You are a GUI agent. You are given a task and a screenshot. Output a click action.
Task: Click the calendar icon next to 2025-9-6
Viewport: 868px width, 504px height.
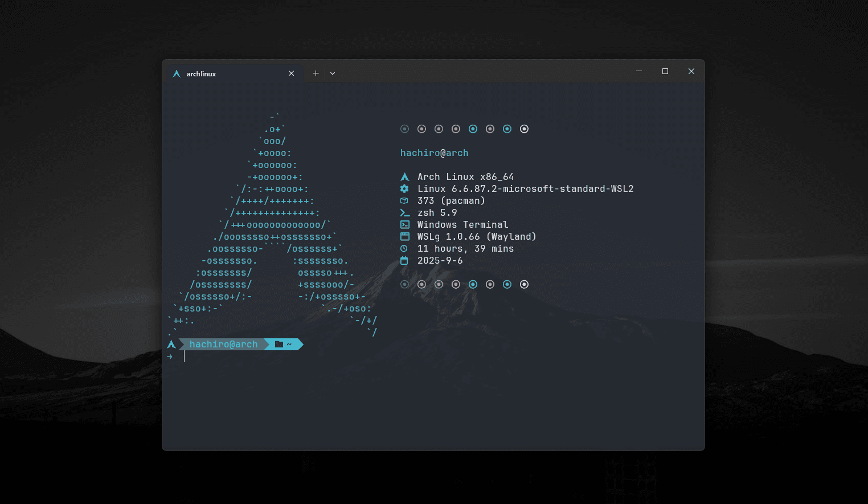click(x=404, y=260)
